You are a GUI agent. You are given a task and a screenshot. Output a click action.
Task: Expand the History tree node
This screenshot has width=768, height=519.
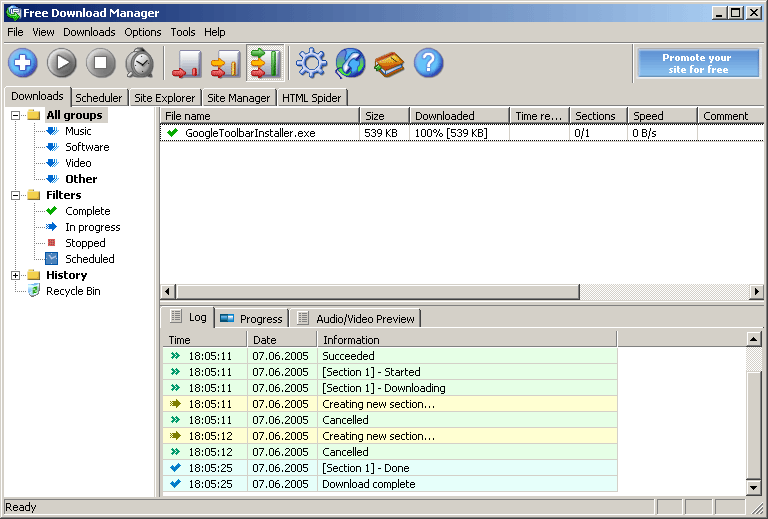coord(17,275)
